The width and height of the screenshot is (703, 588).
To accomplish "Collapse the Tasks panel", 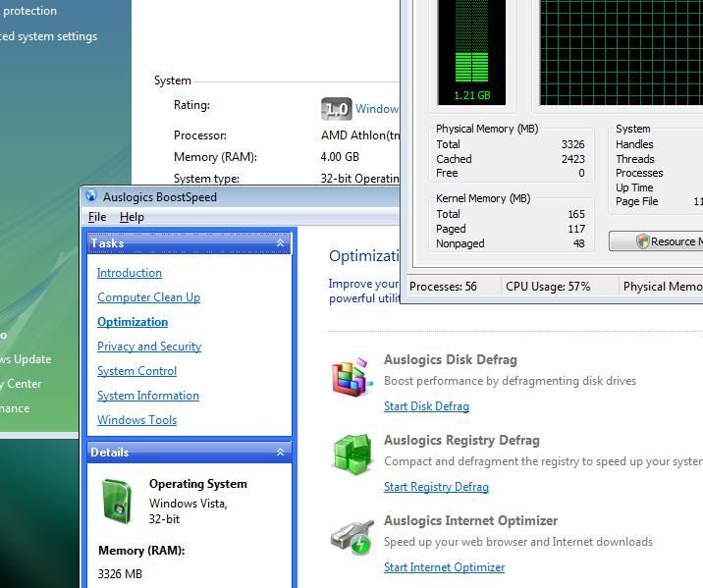I will pos(281,242).
